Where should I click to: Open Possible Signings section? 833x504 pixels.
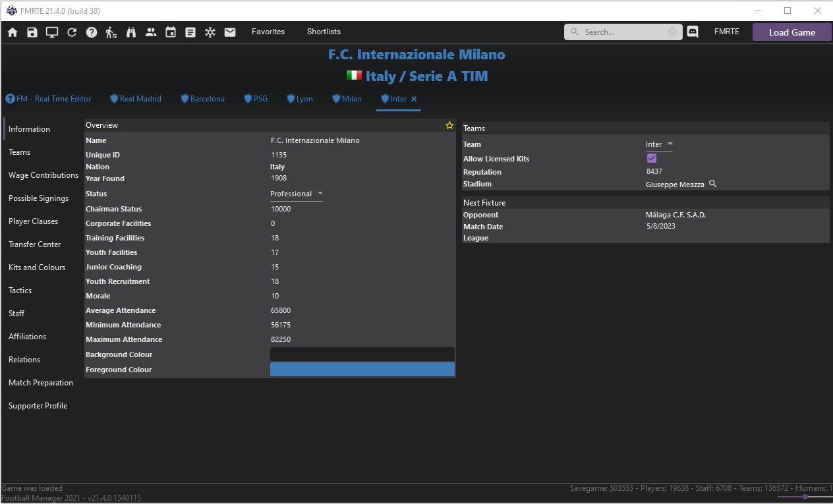click(38, 198)
